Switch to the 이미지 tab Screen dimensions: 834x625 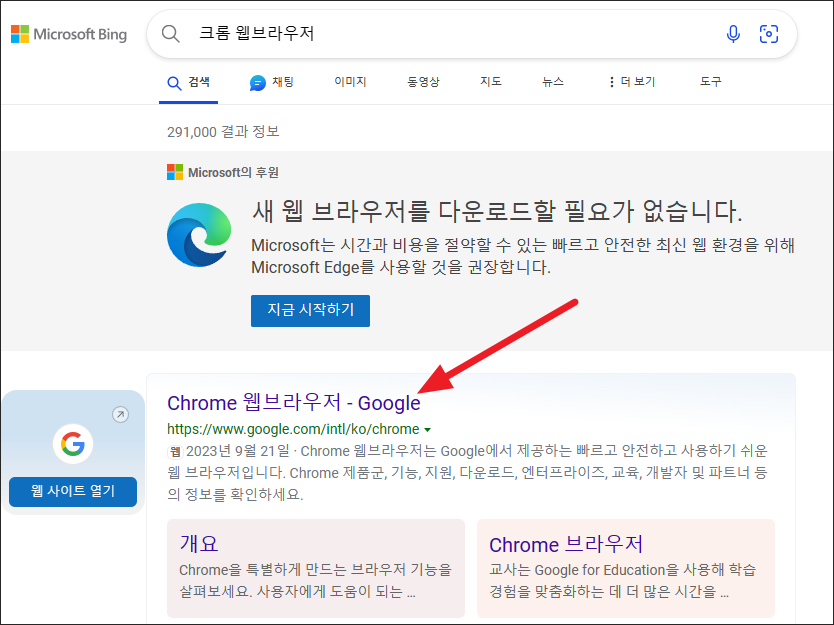click(351, 81)
